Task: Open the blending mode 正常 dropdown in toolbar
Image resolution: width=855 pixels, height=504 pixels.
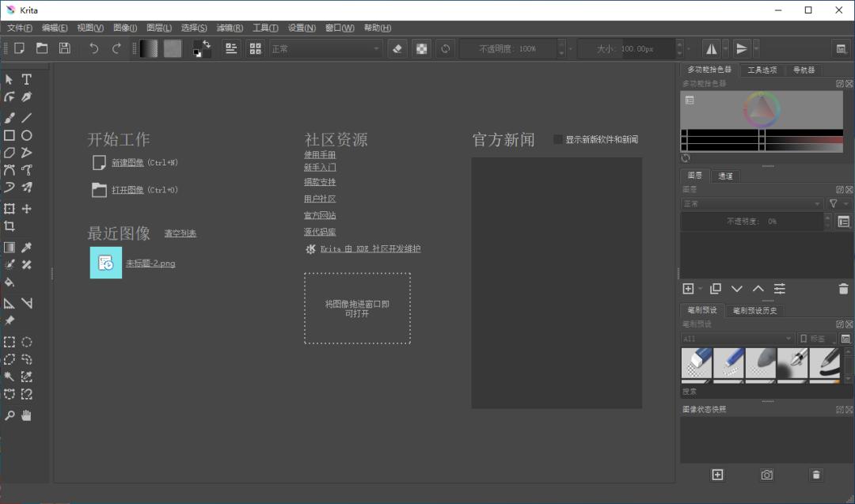Action: tap(325, 48)
